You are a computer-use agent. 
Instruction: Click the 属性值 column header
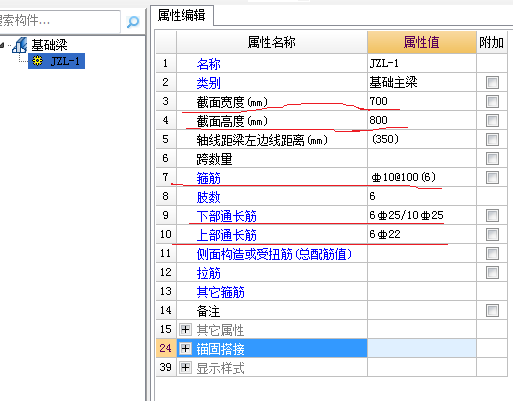click(422, 42)
